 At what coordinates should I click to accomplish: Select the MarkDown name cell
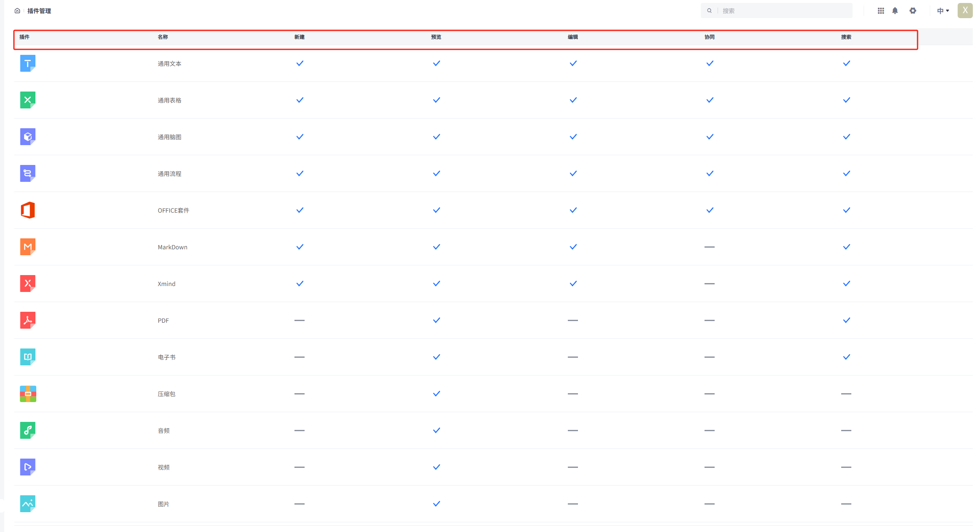coord(173,247)
